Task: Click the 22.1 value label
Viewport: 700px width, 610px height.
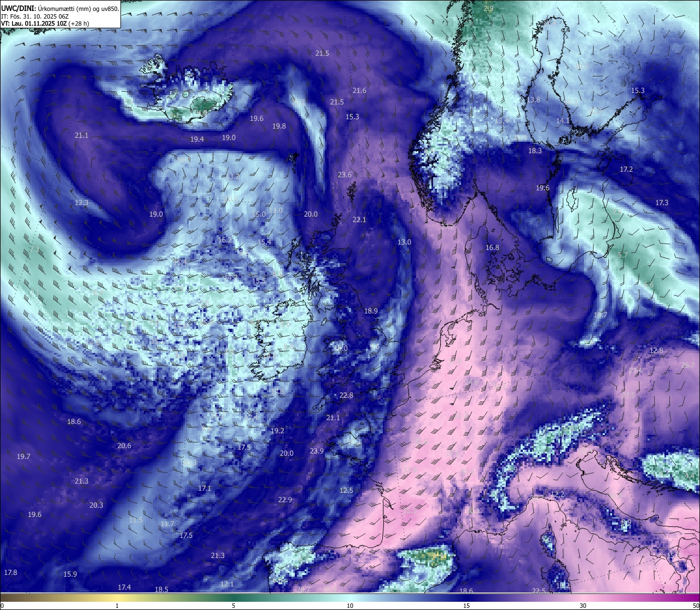Action: point(359,219)
